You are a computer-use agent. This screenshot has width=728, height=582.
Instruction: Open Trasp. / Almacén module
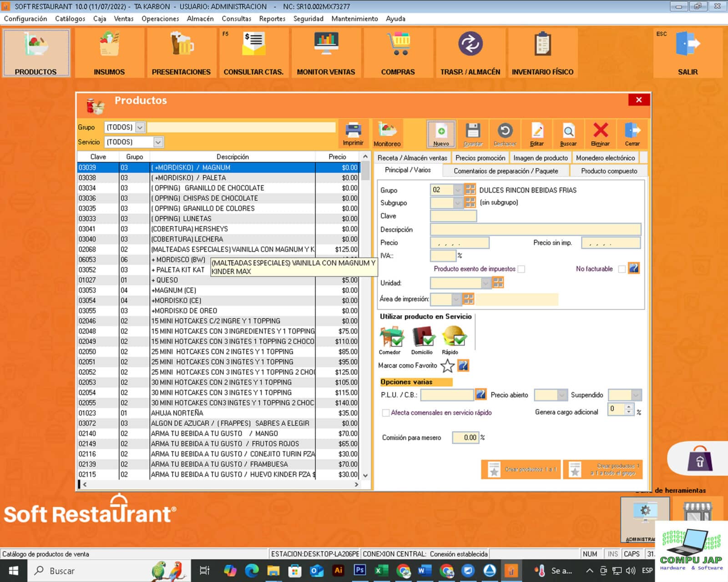click(470, 52)
